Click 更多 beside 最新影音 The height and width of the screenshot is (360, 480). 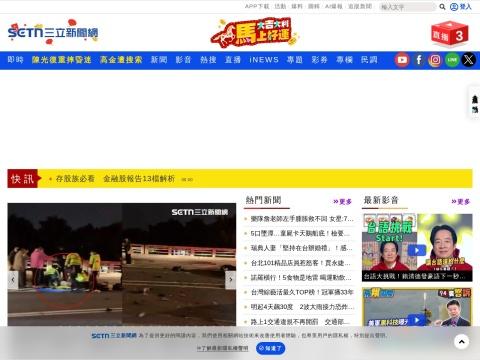pos(461,202)
